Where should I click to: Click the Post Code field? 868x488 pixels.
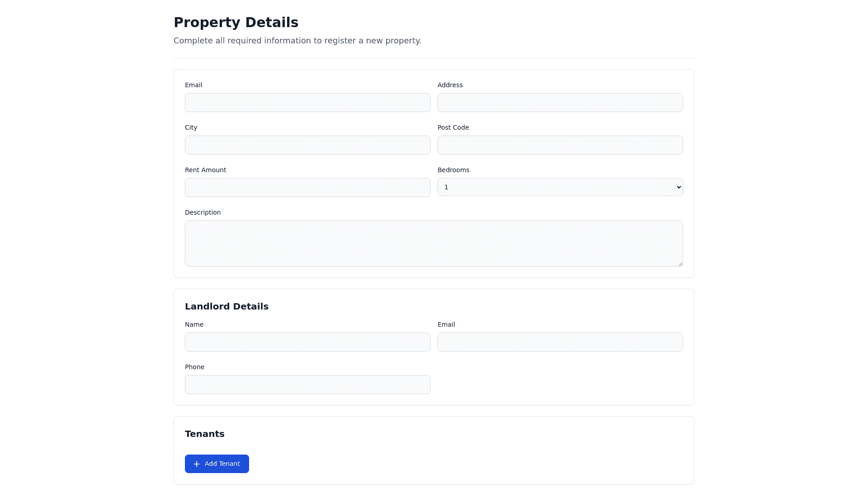click(x=560, y=145)
